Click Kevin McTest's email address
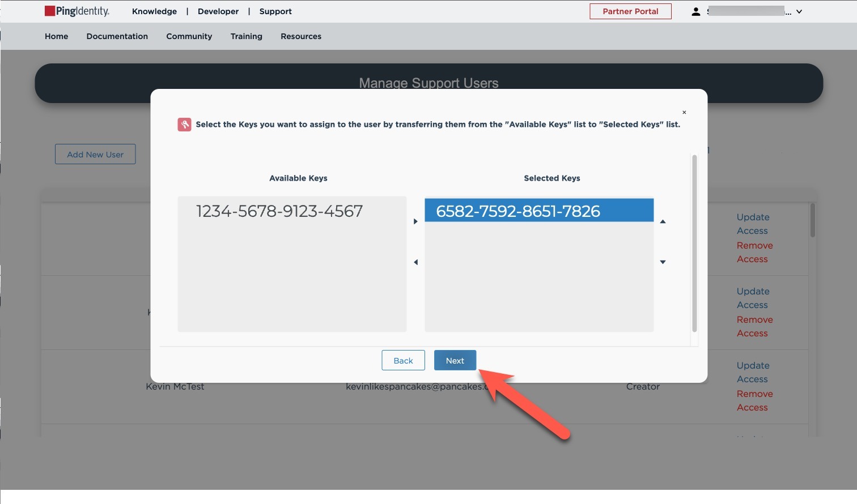Viewport: 857px width, 504px height. pyautogui.click(x=417, y=386)
